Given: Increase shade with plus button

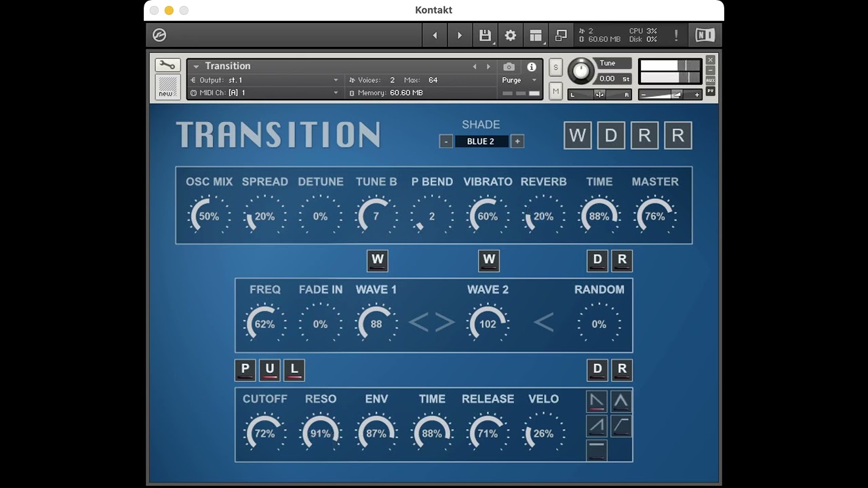Looking at the screenshot, I should point(517,141).
